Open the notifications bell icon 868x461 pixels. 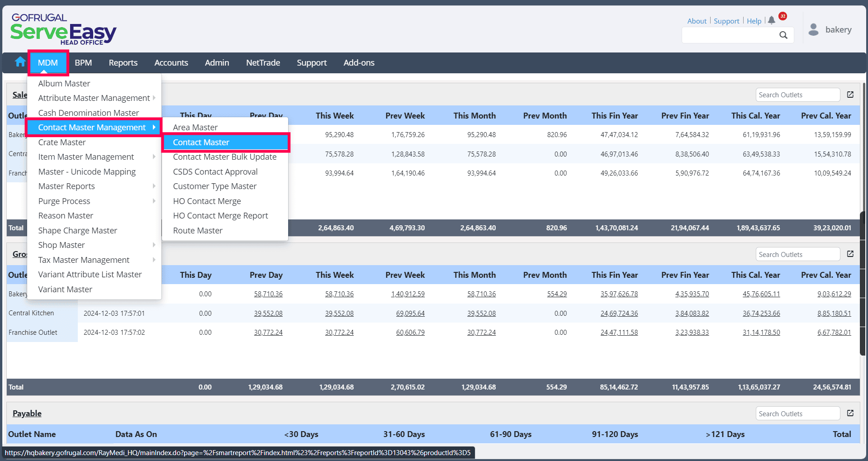(x=772, y=20)
